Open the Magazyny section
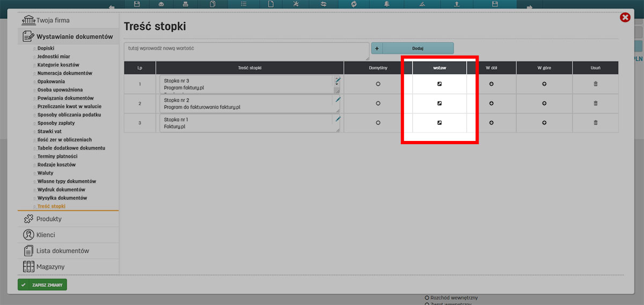 pos(50,267)
